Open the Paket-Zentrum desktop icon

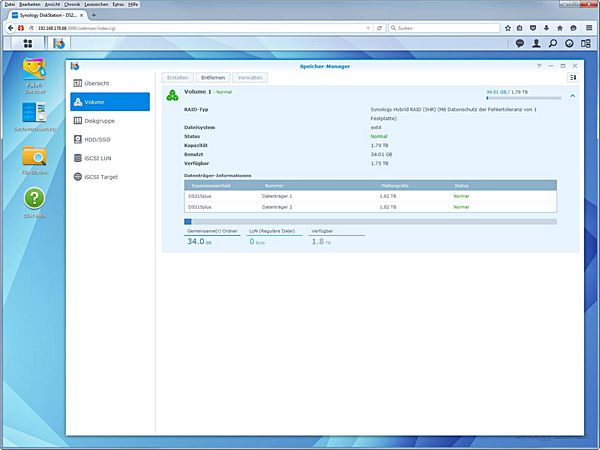click(x=34, y=69)
